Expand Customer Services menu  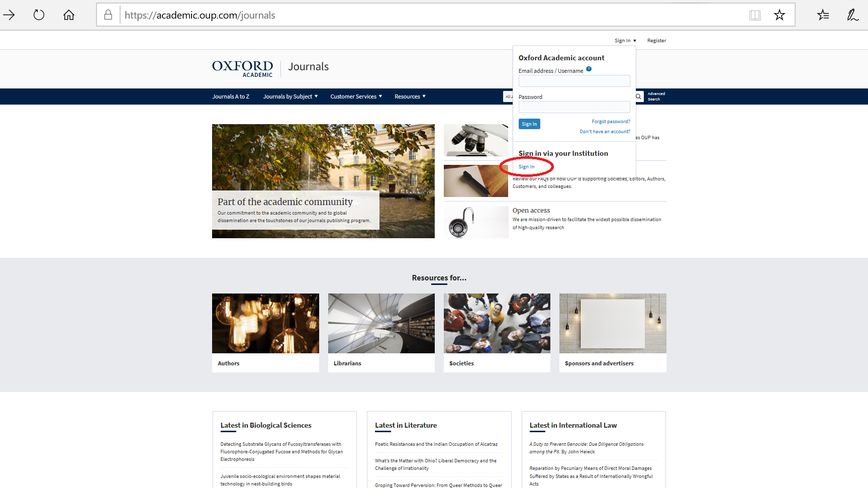coord(356,96)
